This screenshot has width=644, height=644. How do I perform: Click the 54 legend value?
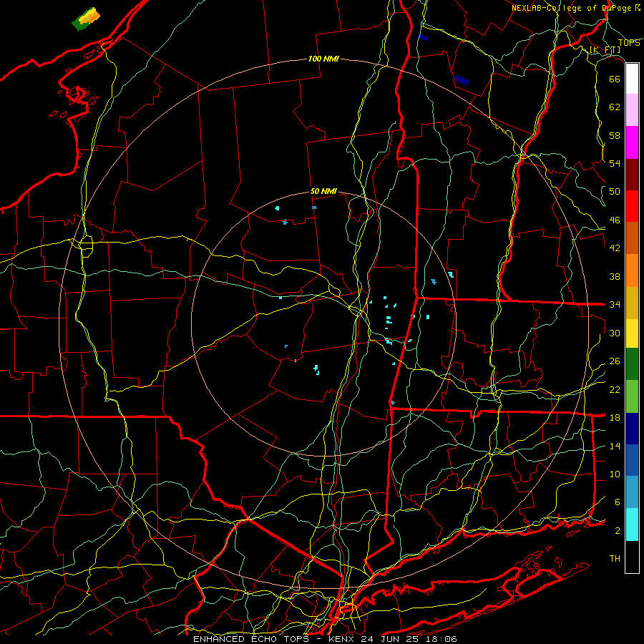(x=615, y=163)
